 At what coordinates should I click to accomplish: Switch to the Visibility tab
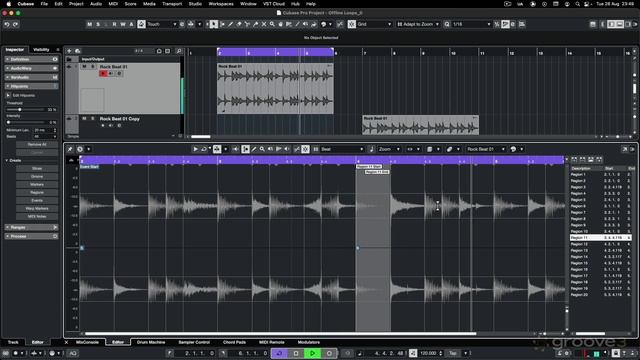41,50
